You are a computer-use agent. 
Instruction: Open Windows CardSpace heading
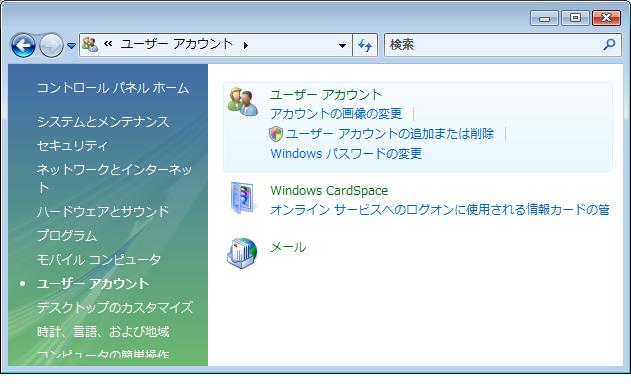click(329, 190)
